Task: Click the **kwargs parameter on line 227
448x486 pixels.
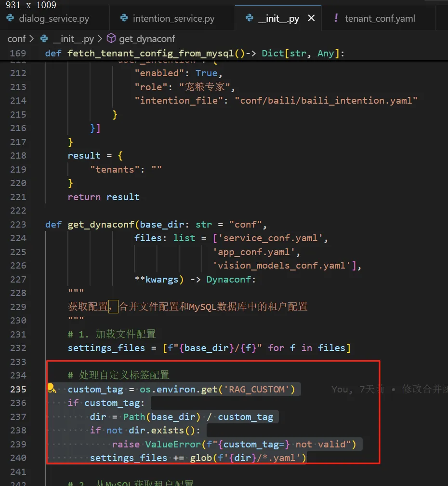Action: coord(157,280)
